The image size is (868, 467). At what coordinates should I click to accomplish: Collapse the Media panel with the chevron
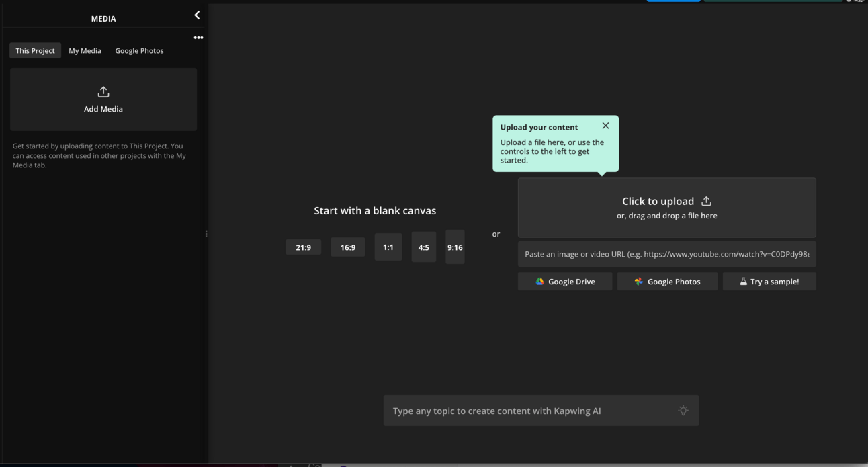tap(197, 15)
